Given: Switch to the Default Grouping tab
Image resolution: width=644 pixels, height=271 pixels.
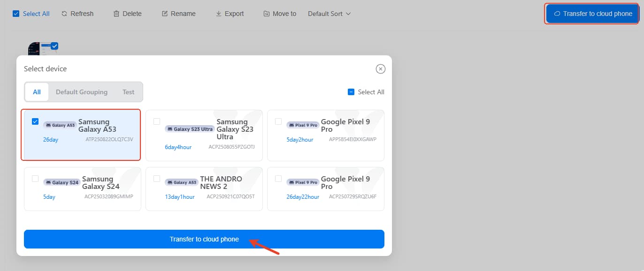Looking at the screenshot, I should pos(82,92).
